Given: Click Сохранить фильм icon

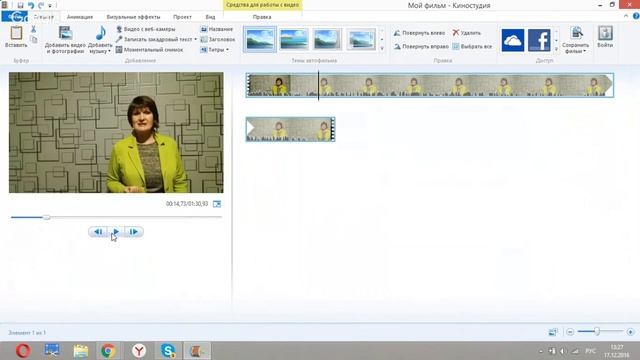Looking at the screenshot, I should click(x=576, y=33).
